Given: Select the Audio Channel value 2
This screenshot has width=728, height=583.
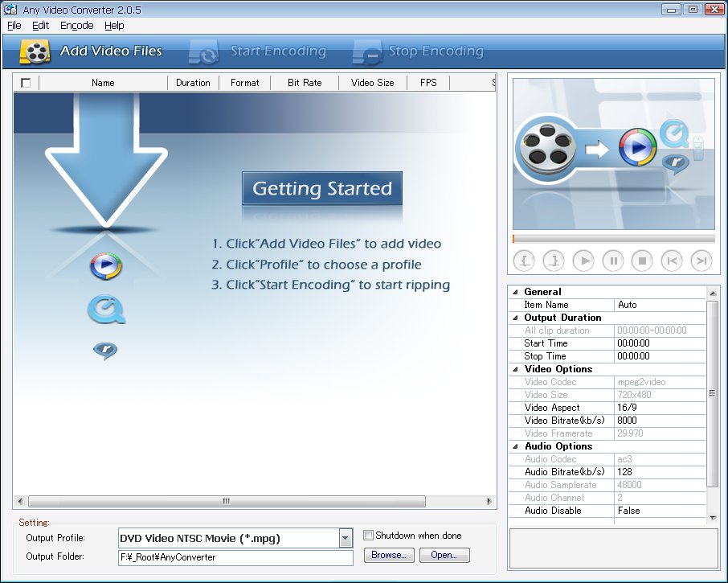Looking at the screenshot, I should (x=659, y=498).
